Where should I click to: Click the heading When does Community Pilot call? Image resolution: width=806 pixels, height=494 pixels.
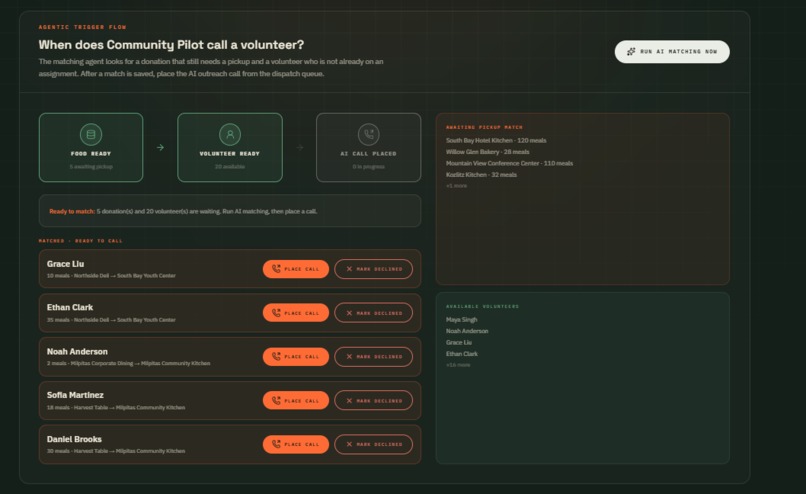171,45
